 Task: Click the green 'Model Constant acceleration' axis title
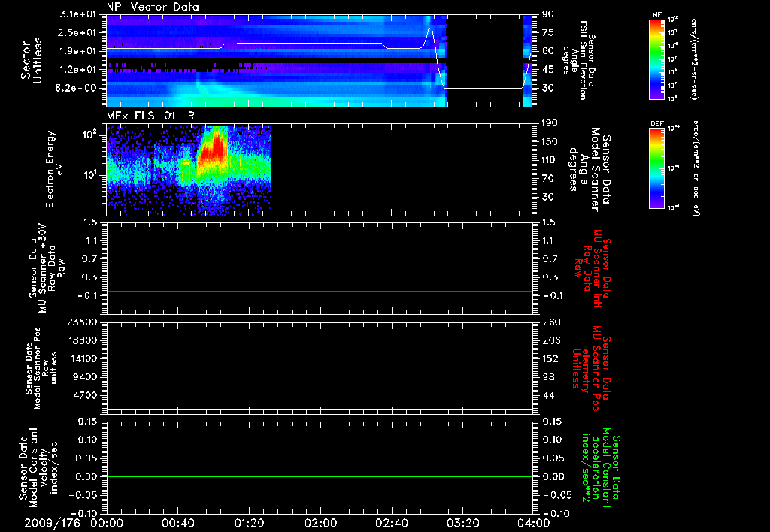[601, 469]
